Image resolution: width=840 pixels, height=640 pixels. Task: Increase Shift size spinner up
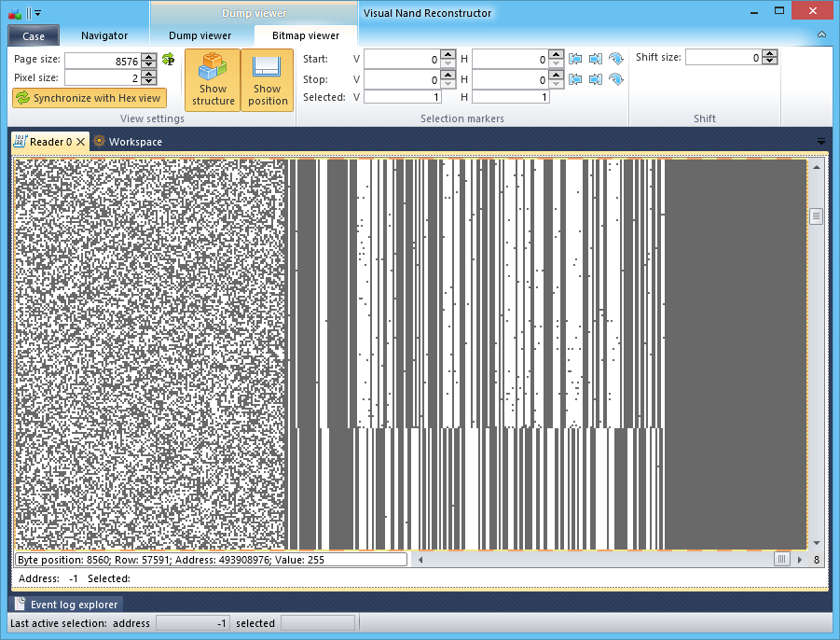point(770,53)
